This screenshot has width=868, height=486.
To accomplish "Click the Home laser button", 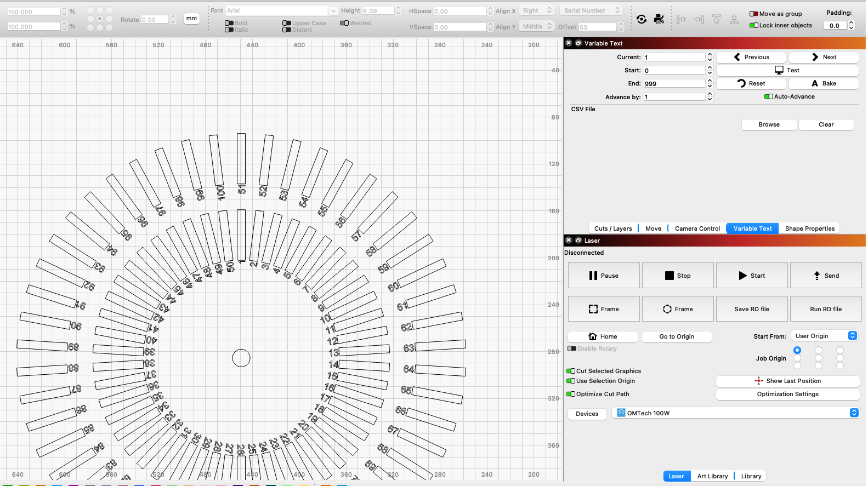I will (x=602, y=336).
